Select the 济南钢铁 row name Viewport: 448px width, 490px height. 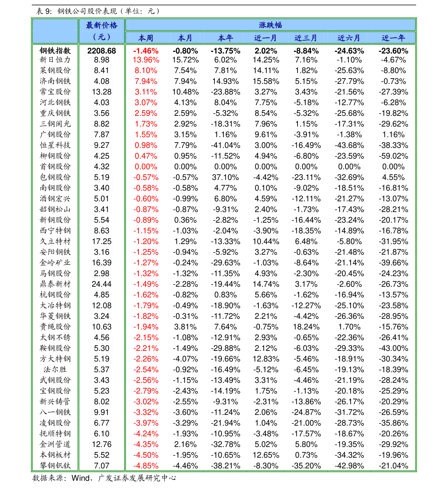pyautogui.click(x=55, y=81)
